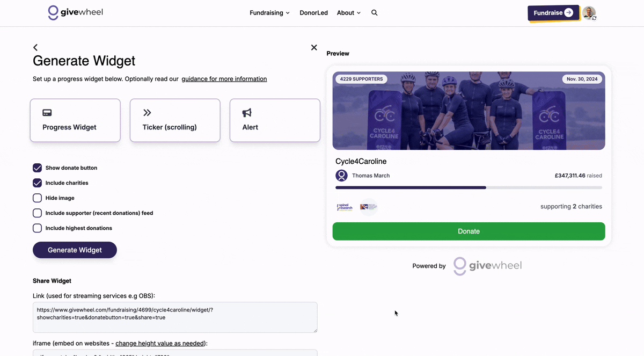
Task: Click the givewheel logo icon
Action: pos(53,12)
